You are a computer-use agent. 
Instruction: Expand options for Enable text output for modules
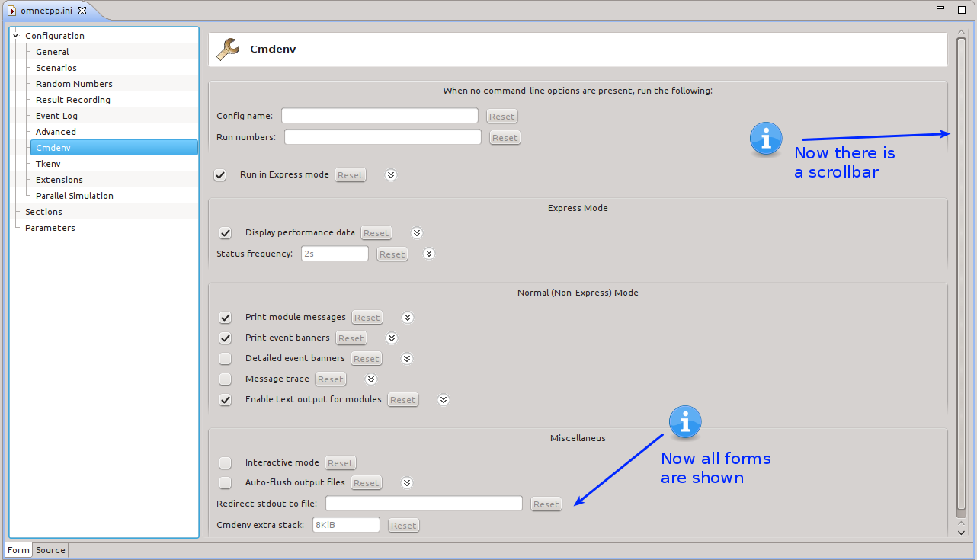click(x=443, y=399)
